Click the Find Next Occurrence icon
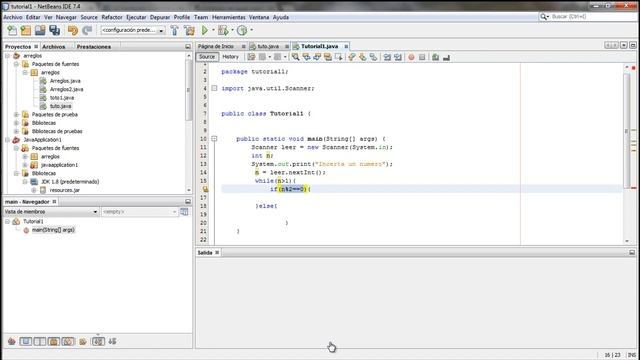 point(317,57)
